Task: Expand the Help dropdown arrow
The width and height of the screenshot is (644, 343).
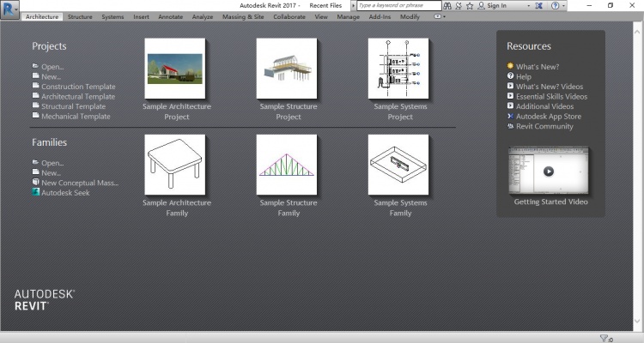Action: tap(564, 5)
